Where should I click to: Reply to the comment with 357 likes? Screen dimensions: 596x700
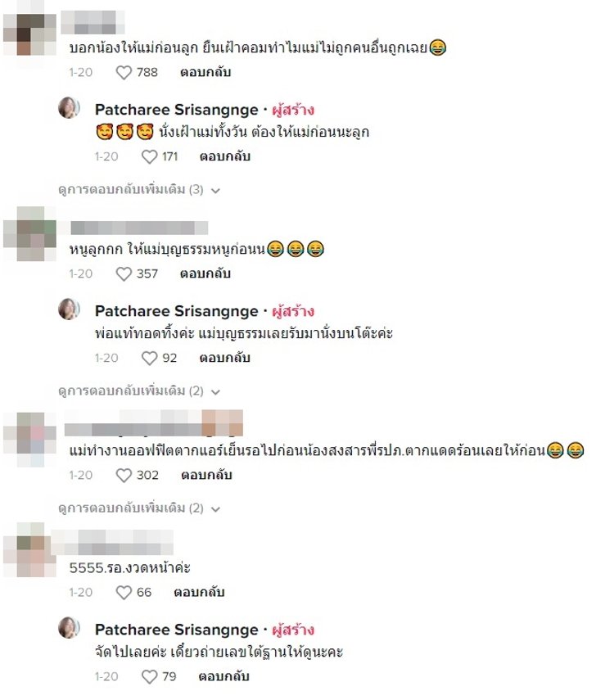205,273
